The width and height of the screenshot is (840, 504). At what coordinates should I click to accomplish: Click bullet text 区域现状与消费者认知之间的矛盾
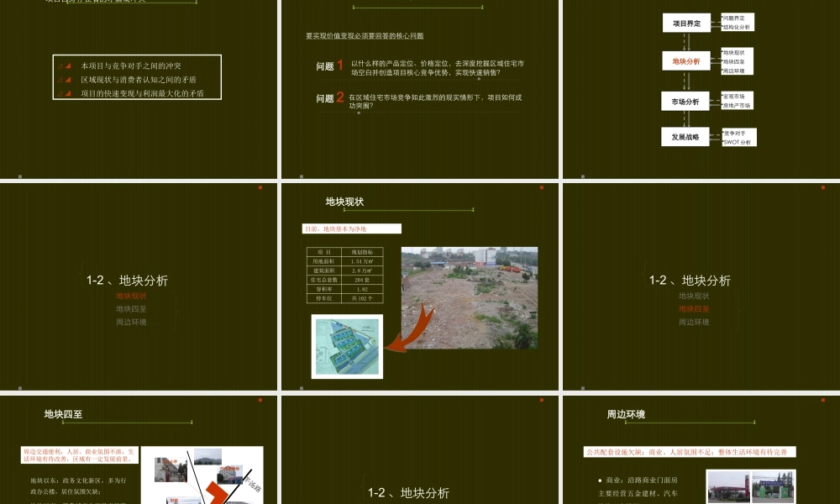pos(139,79)
